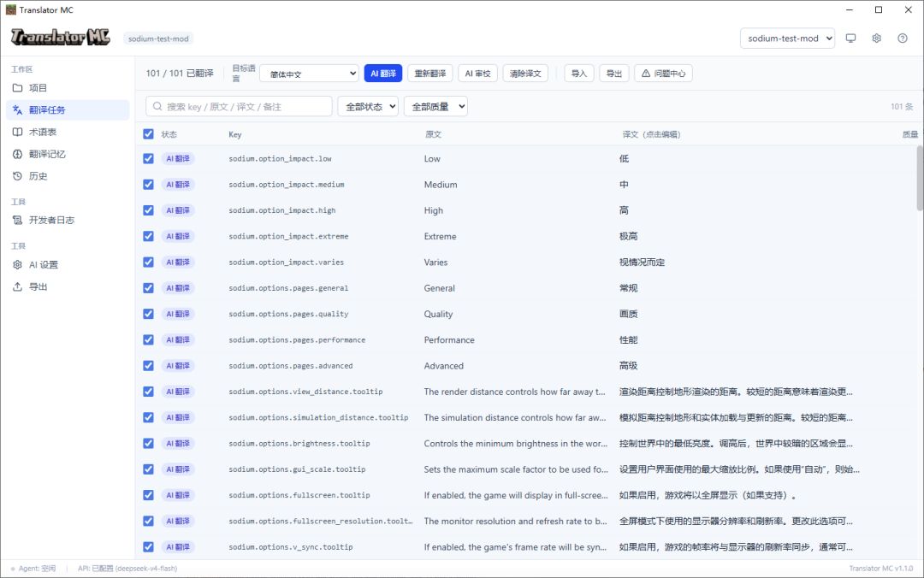
Task: Click the app icon in title bar
Action: tap(10, 9)
